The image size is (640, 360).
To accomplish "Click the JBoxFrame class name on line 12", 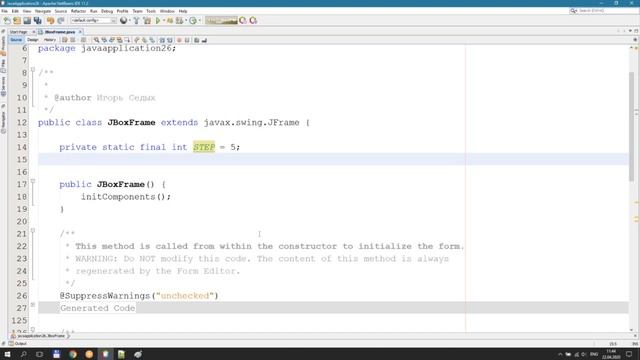I will [131, 122].
